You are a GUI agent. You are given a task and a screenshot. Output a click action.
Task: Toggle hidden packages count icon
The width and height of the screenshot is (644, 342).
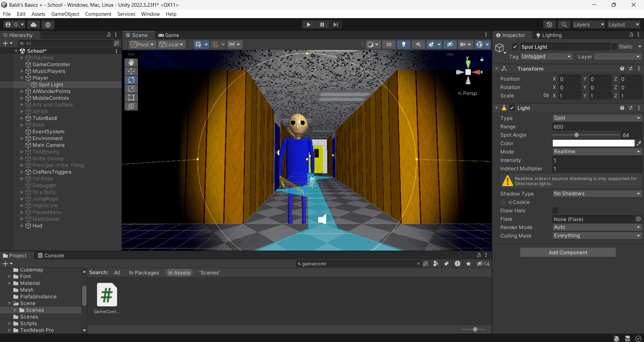(483, 264)
